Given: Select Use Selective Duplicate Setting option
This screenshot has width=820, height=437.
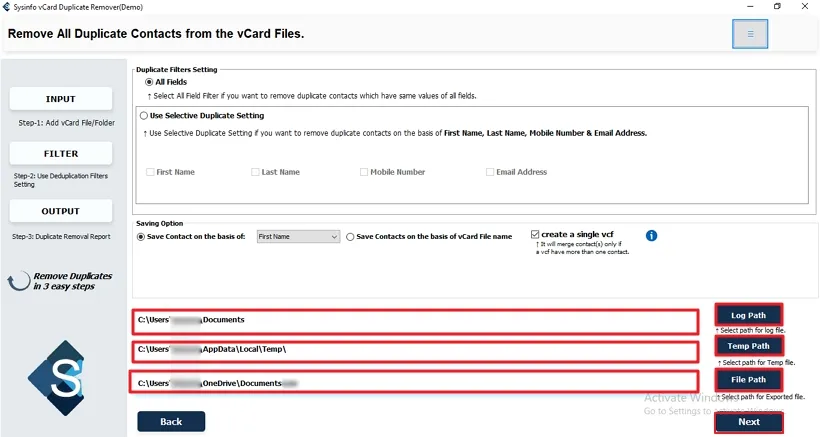Looking at the screenshot, I should [144, 116].
